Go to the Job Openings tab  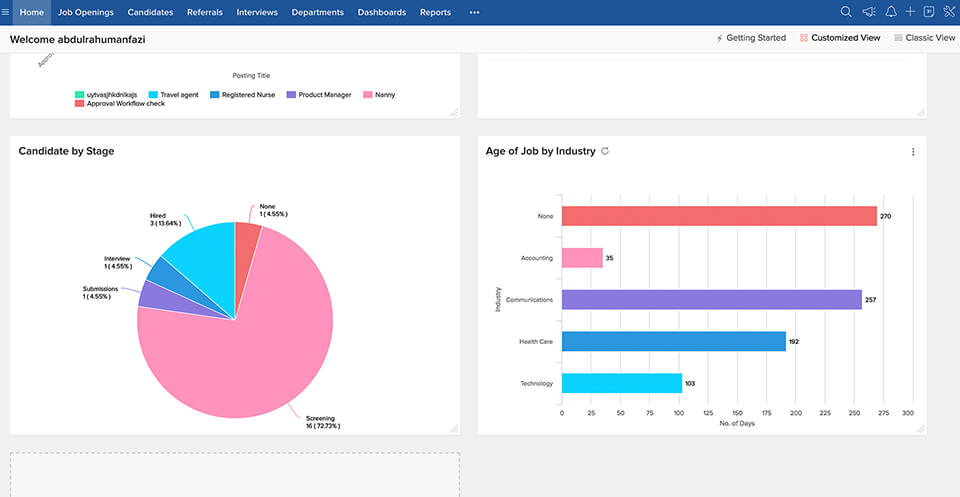pyautogui.click(x=86, y=12)
